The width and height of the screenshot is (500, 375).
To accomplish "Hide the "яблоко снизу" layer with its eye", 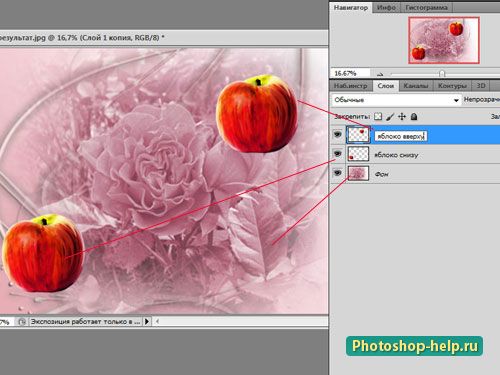I will point(338,154).
